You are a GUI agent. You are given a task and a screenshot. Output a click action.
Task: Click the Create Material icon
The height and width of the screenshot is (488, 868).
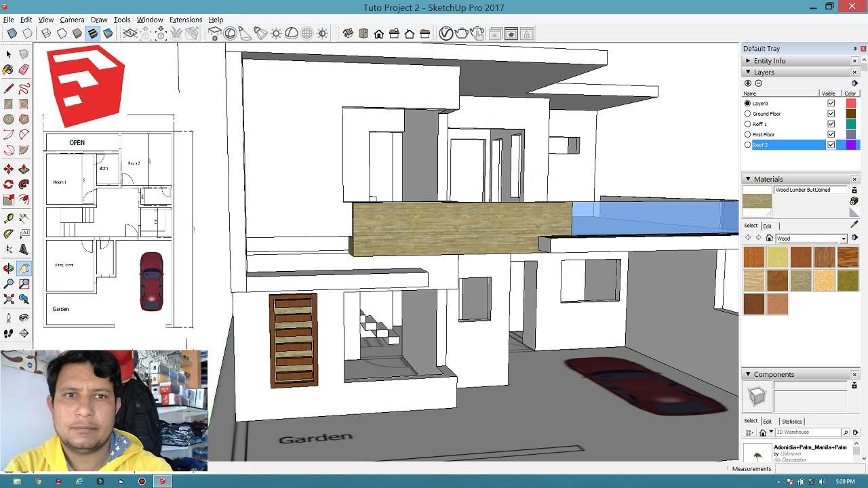click(854, 201)
